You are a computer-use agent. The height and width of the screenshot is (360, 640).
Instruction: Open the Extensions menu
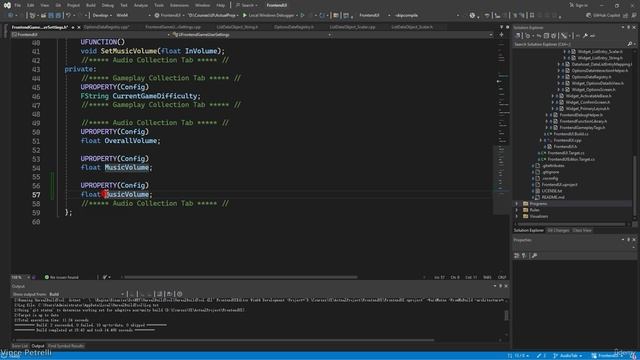[x=179, y=5]
